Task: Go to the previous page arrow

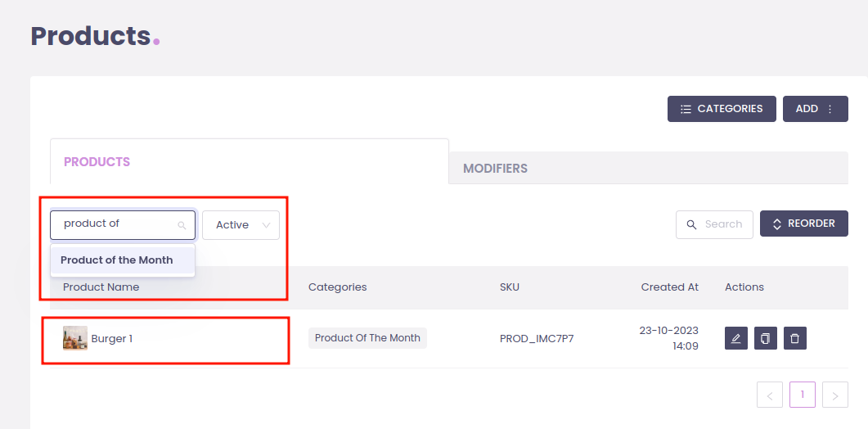Action: click(769, 395)
